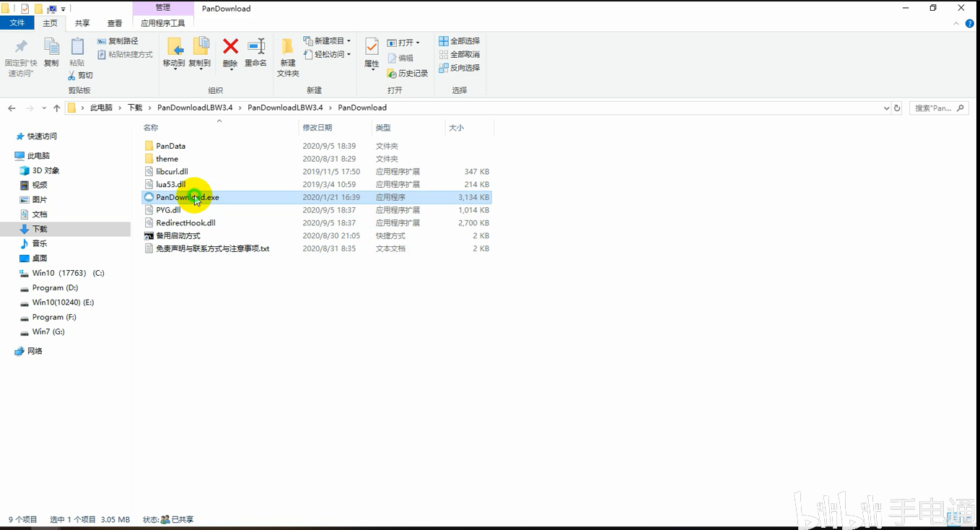Screen dimensions: 980x530
Task: Click Select all (全部选择)
Action: 459,41
